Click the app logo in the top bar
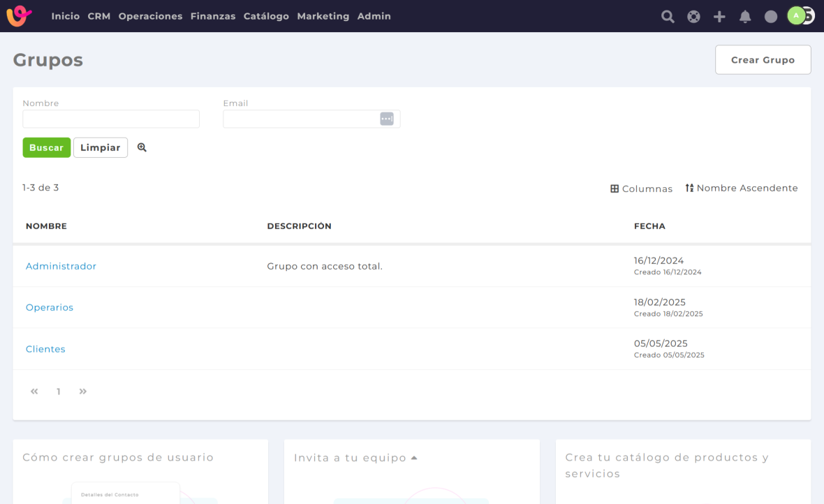 click(19, 15)
